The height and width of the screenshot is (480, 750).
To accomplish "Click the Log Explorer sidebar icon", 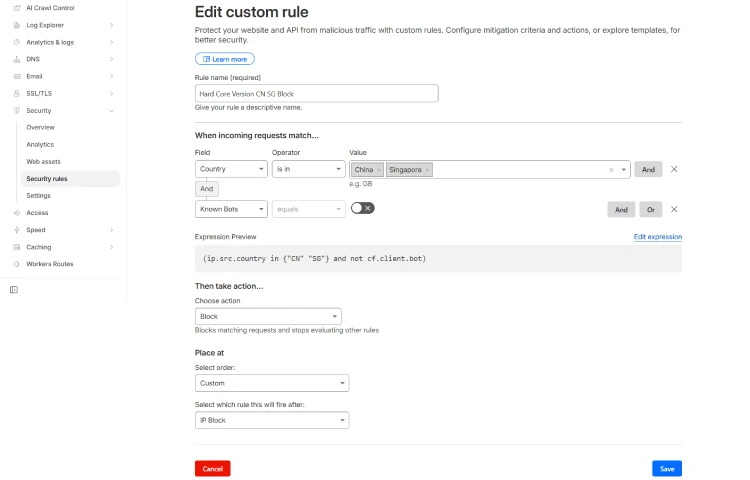I will pos(17,25).
